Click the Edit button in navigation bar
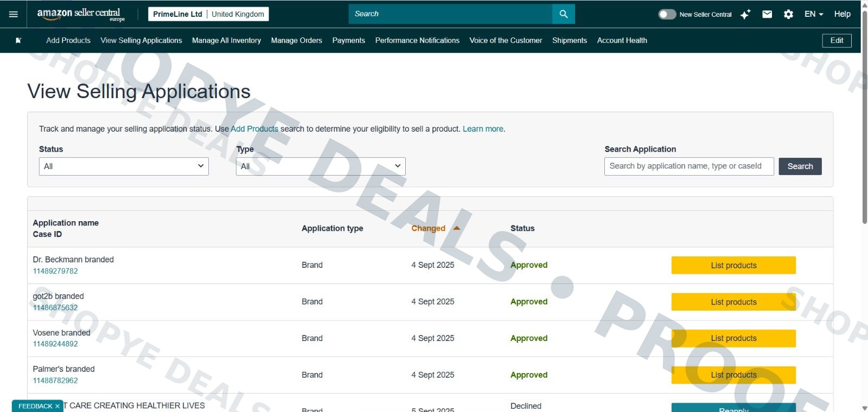The image size is (868, 412). [x=837, y=41]
